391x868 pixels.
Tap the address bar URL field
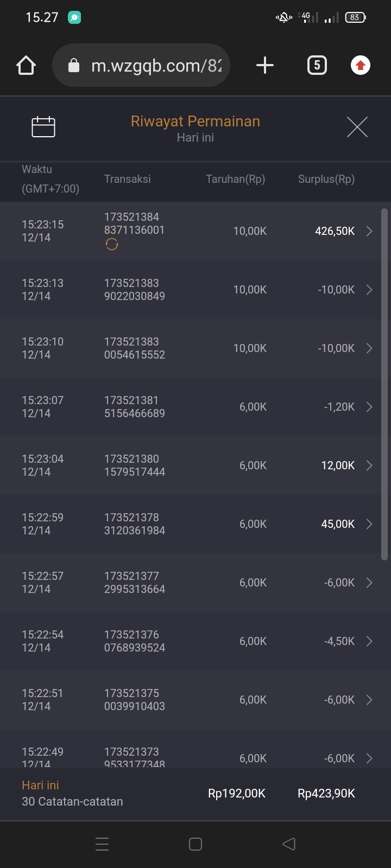point(156,66)
